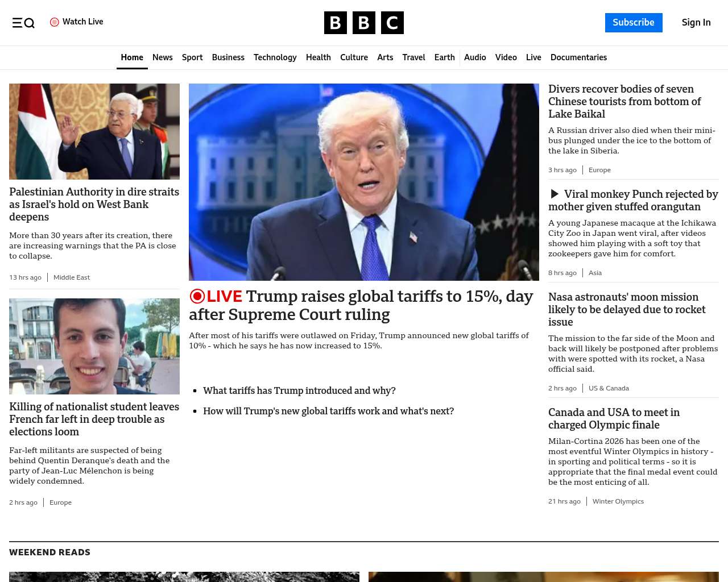The width and height of the screenshot is (728, 582).
Task: Click the red LIVE indicator icon
Action: (197, 296)
